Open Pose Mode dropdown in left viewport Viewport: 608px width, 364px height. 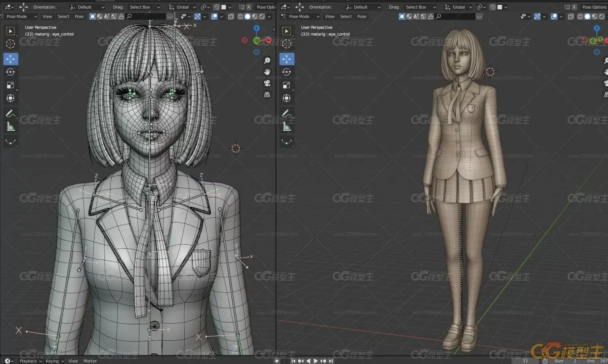click(x=19, y=17)
